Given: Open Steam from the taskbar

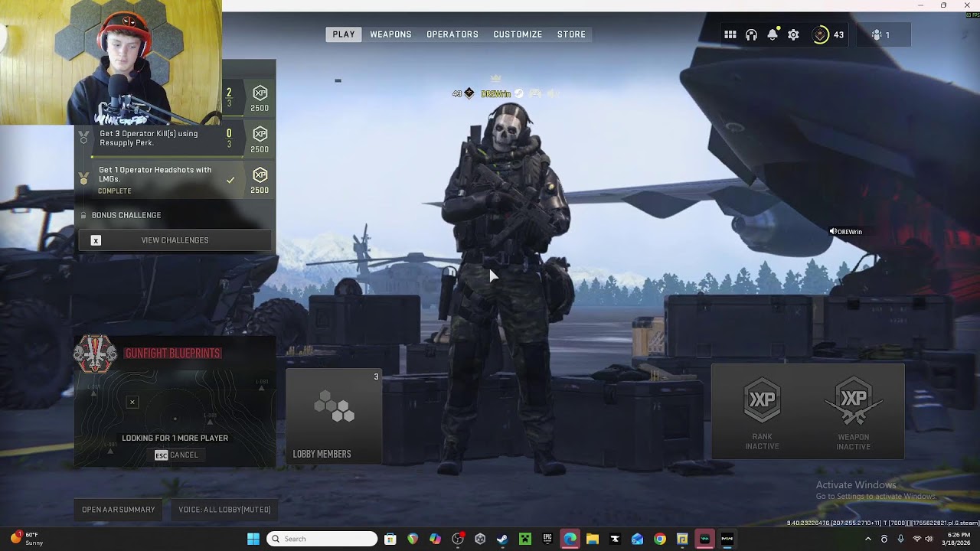Looking at the screenshot, I should [502, 539].
